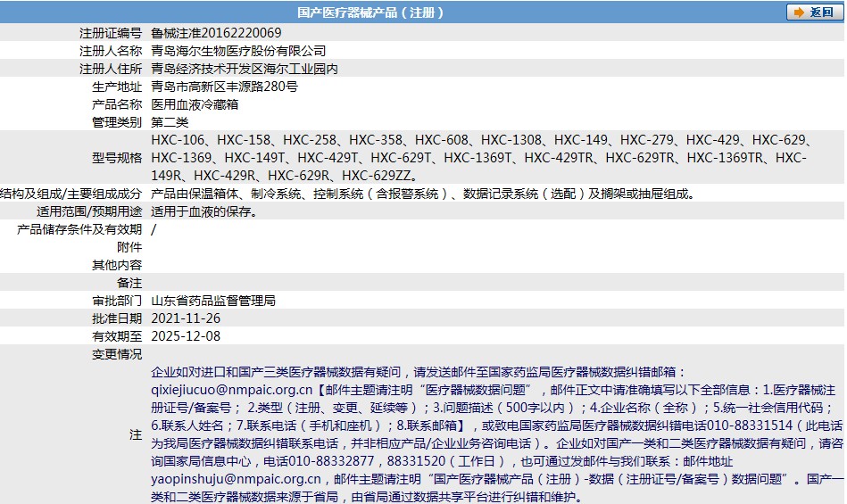Click the 型号规格 label

point(117,158)
